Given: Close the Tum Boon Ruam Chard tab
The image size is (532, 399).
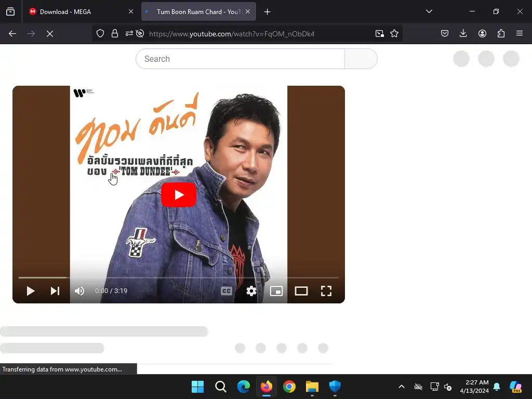Looking at the screenshot, I should (x=248, y=12).
